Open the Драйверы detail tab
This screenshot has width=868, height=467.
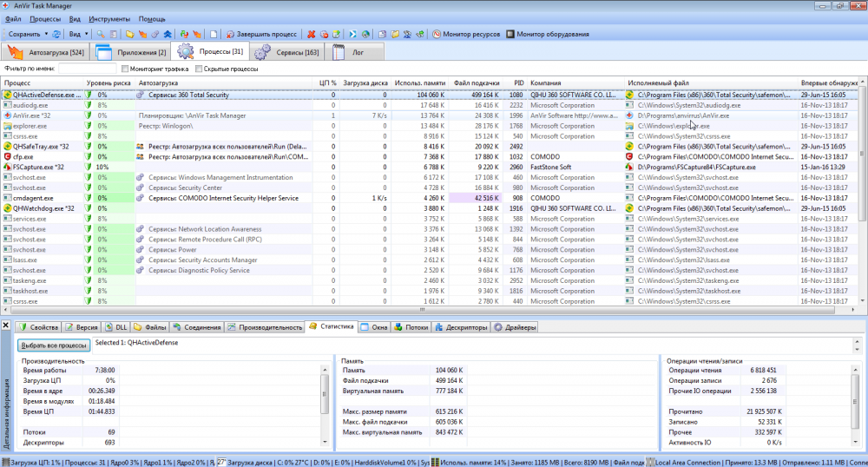pyautogui.click(x=515, y=327)
